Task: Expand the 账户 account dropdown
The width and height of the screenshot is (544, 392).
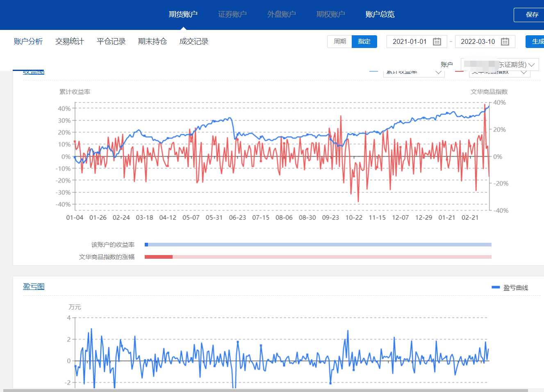Action: tap(499, 65)
